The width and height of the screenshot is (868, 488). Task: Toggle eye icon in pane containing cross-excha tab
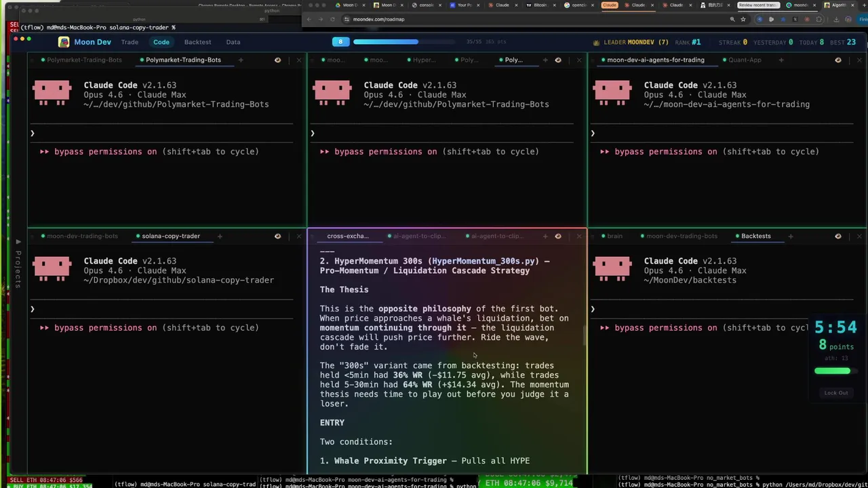558,236
